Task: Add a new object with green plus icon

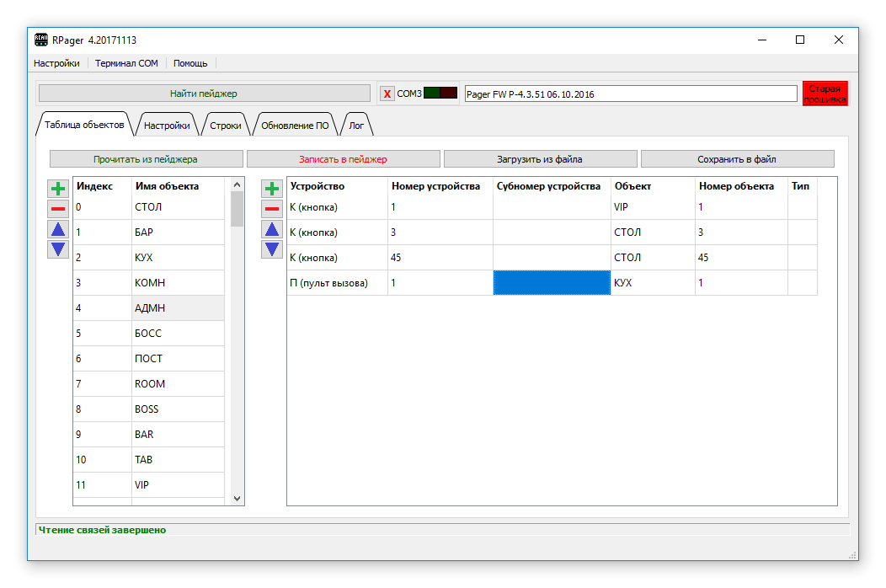Action: 58,189
